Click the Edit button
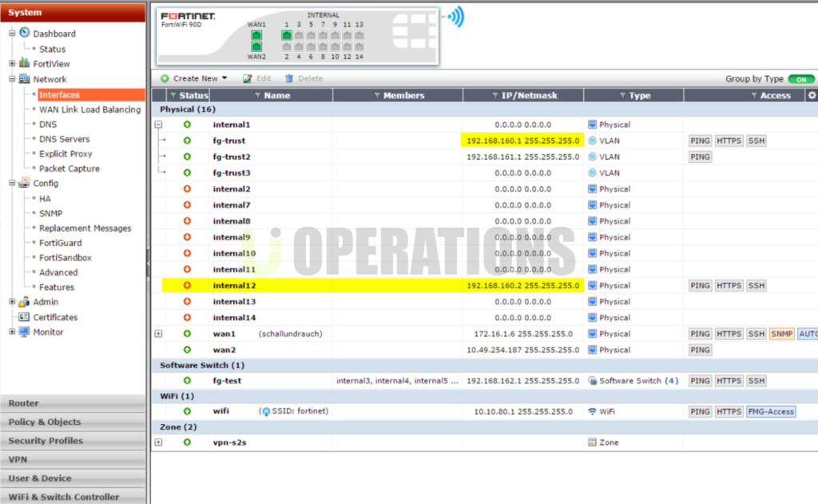 click(x=256, y=78)
